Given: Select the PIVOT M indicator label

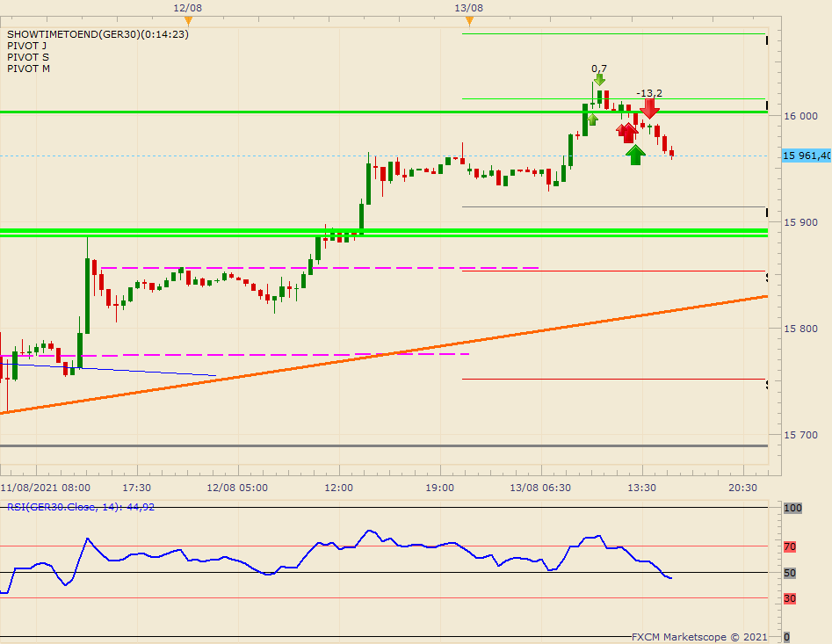Looking at the screenshot, I should 28,69.
